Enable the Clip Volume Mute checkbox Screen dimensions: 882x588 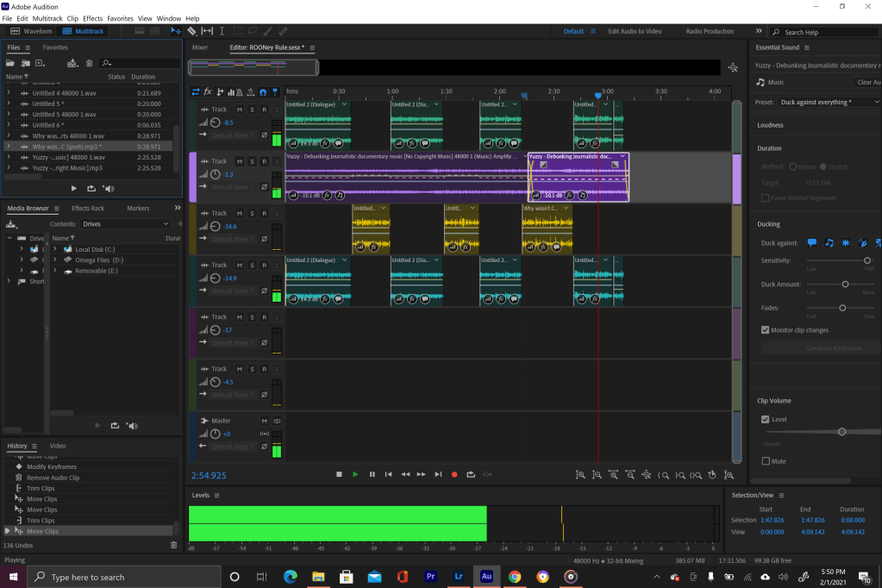pyautogui.click(x=766, y=461)
